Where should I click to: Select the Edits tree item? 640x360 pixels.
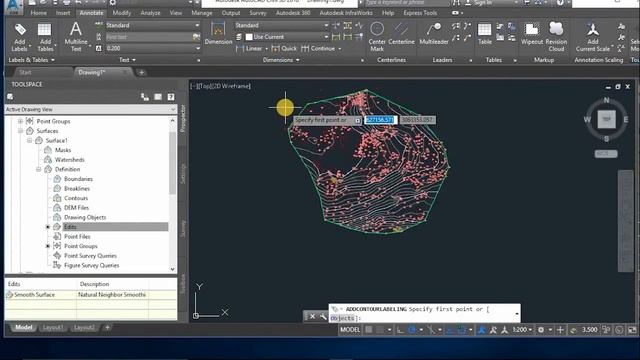coord(70,227)
